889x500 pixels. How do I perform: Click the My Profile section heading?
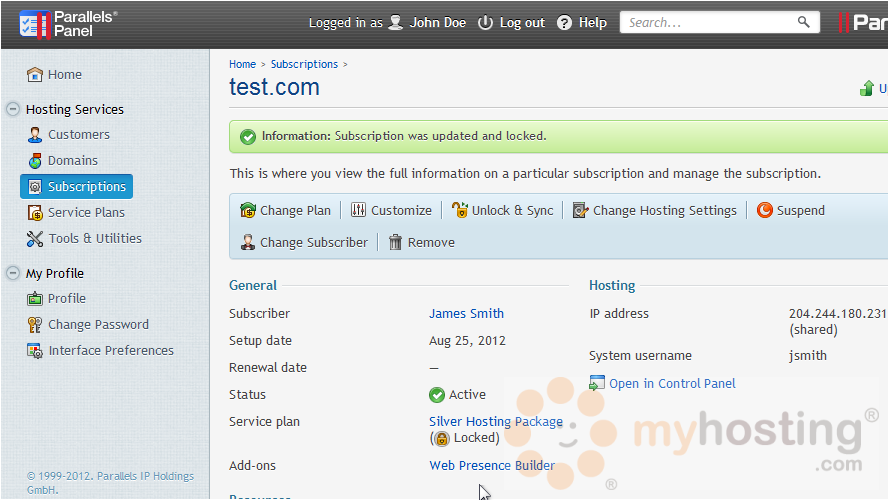point(54,273)
